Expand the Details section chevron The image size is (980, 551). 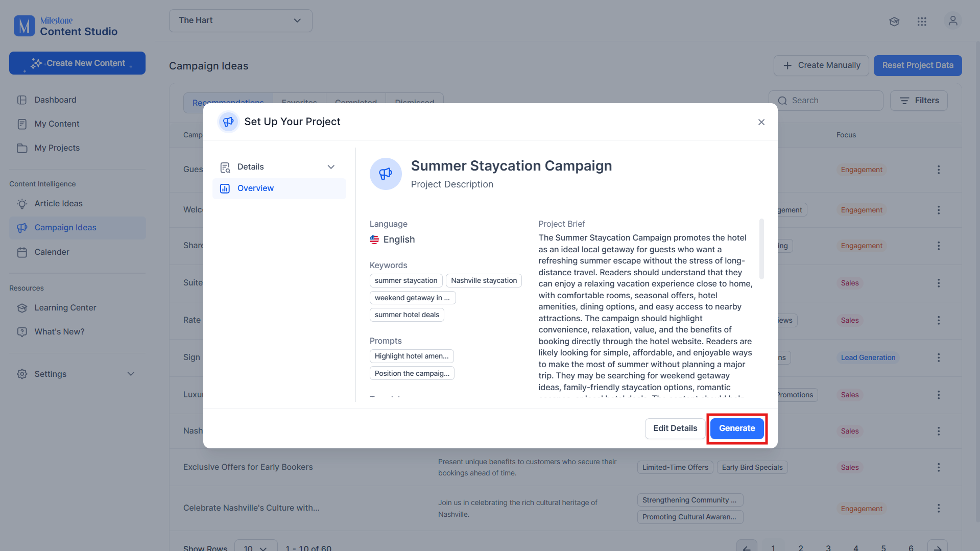click(x=331, y=167)
